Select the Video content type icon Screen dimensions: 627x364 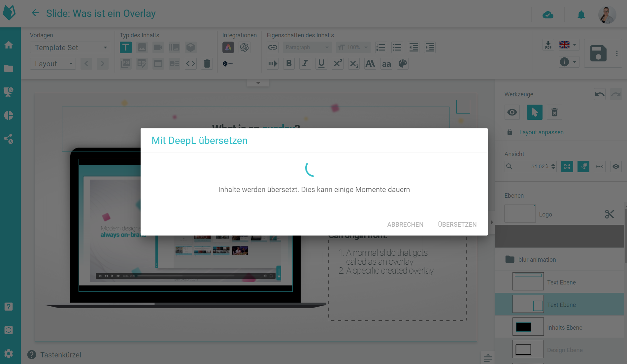(x=158, y=48)
